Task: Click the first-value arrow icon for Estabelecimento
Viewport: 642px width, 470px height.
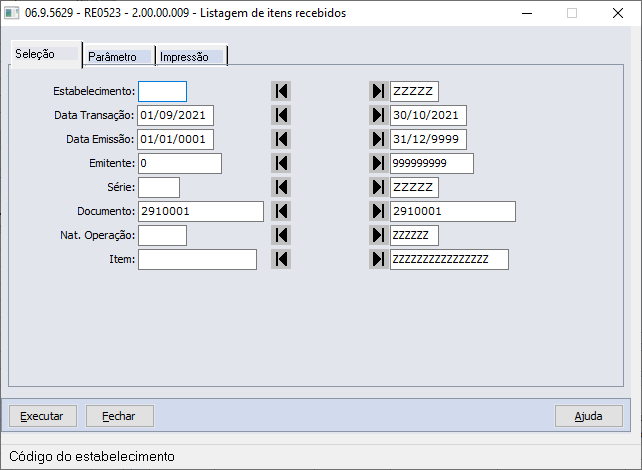Action: [281, 91]
